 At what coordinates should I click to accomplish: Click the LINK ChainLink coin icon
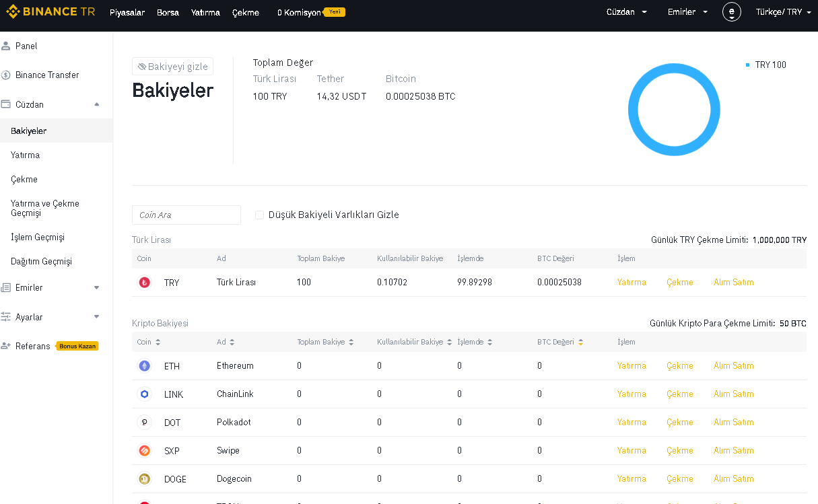point(144,394)
